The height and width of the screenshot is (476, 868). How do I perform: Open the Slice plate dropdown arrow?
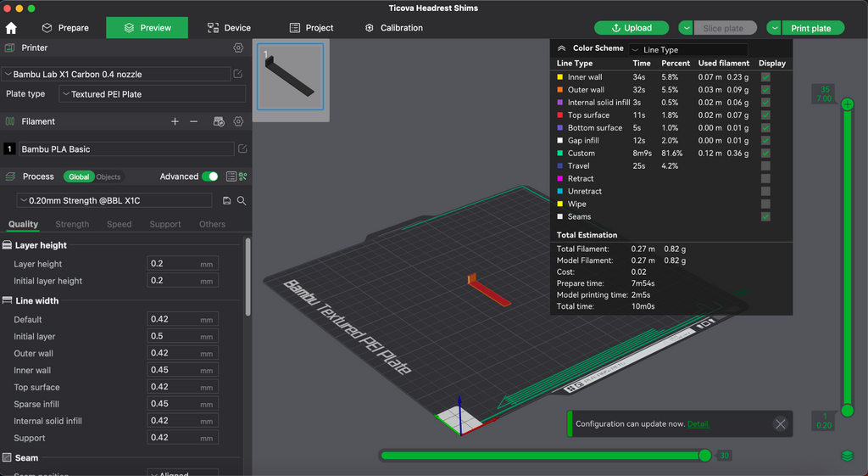(x=686, y=28)
